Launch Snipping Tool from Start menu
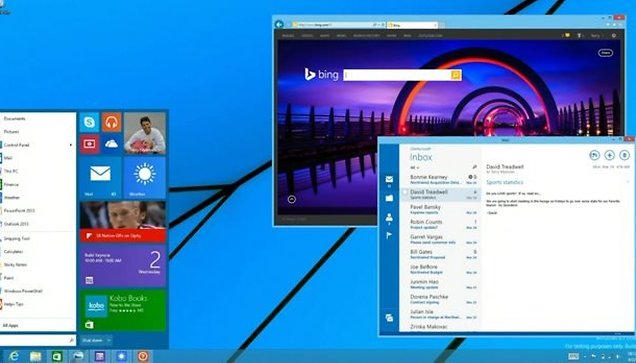This screenshot has width=636, height=363. coord(17,238)
